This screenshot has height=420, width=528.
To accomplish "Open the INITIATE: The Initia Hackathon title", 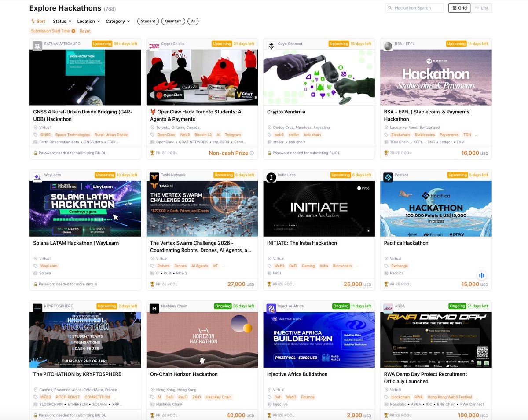I will (302, 243).
